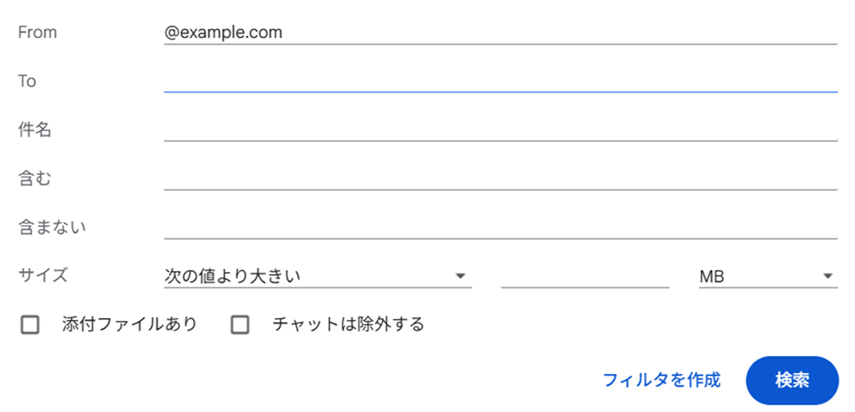The height and width of the screenshot is (412, 855).
Task: Click the From field containing @example.com
Action: (500, 32)
